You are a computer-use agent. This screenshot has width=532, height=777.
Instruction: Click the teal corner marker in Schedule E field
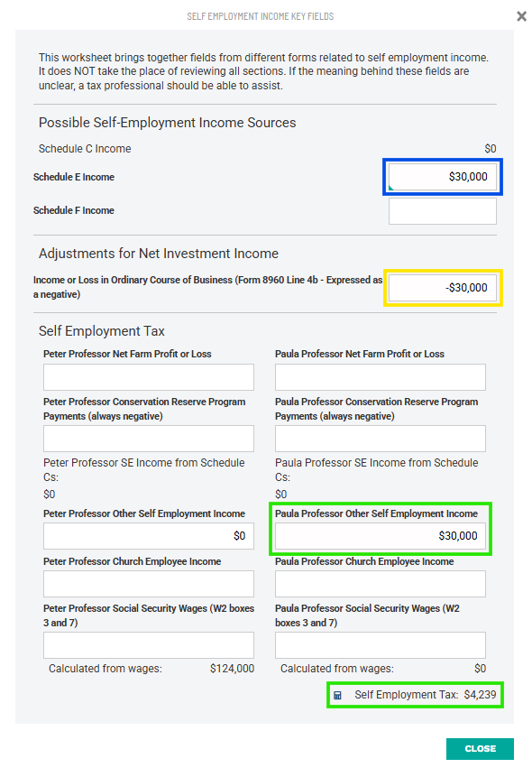pyautogui.click(x=390, y=188)
